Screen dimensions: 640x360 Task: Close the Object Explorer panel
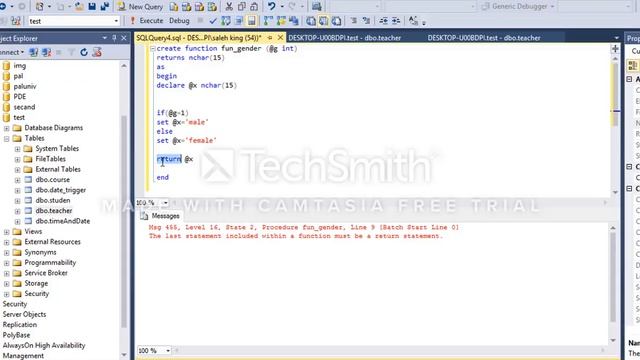124,38
